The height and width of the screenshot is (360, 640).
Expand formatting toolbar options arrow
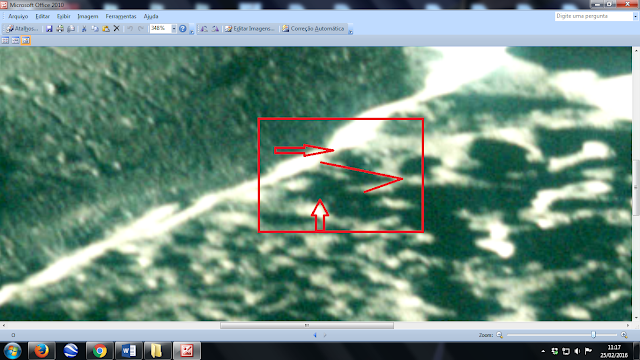click(x=350, y=29)
